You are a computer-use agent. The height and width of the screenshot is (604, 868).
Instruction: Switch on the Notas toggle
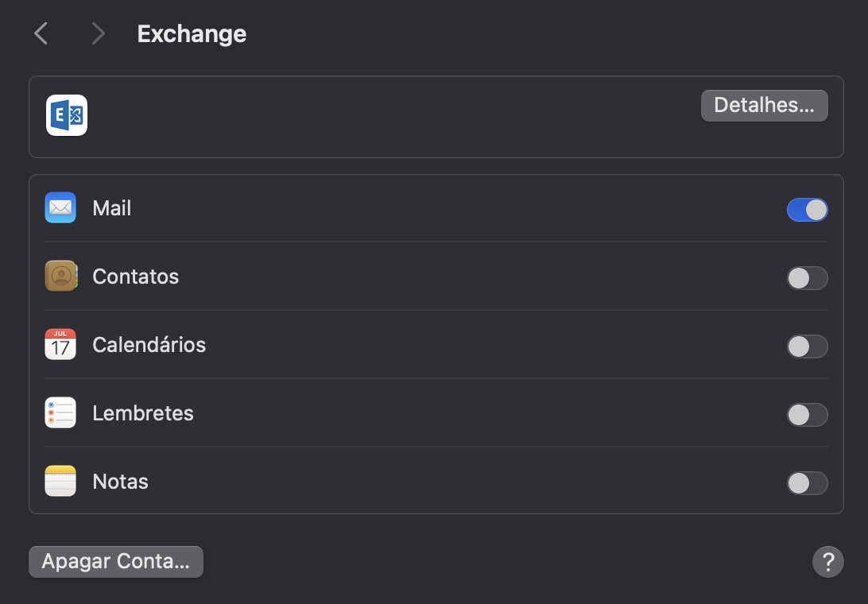[807, 483]
